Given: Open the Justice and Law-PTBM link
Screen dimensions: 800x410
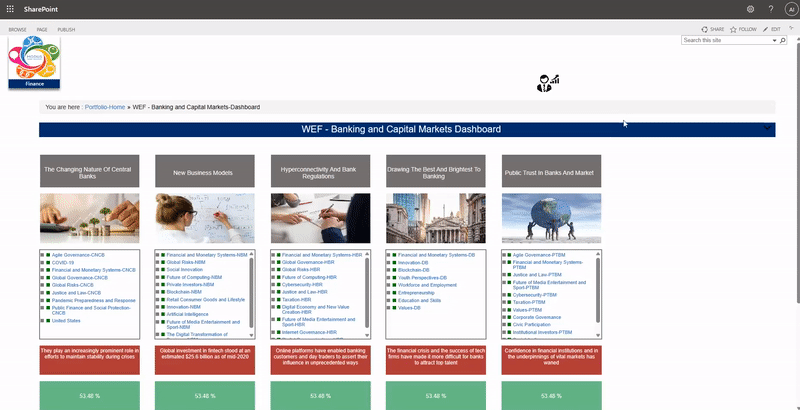Looking at the screenshot, I should (x=538, y=274).
